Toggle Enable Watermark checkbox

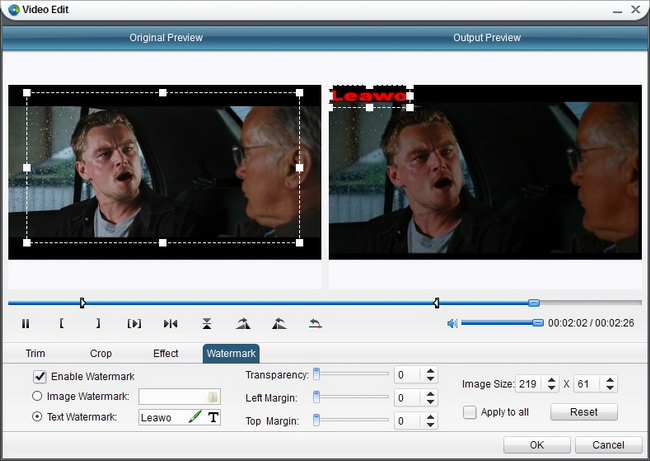coord(40,376)
